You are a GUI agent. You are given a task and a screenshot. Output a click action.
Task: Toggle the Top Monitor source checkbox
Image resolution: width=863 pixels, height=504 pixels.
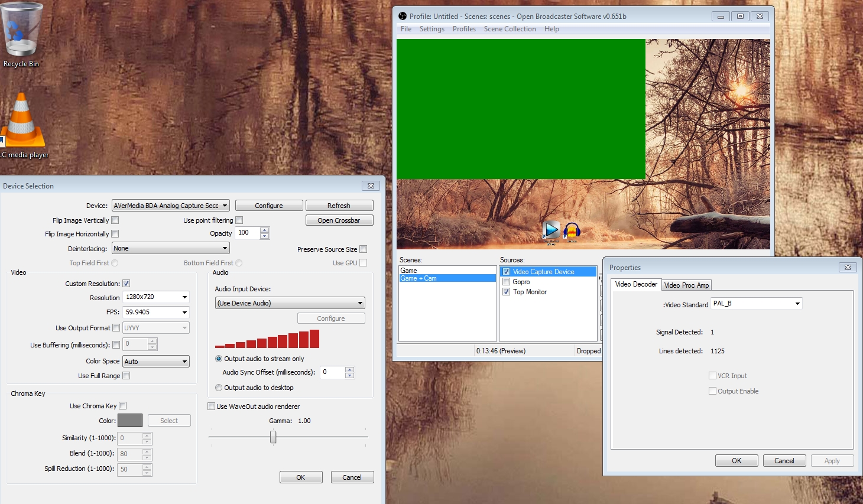coord(506,292)
